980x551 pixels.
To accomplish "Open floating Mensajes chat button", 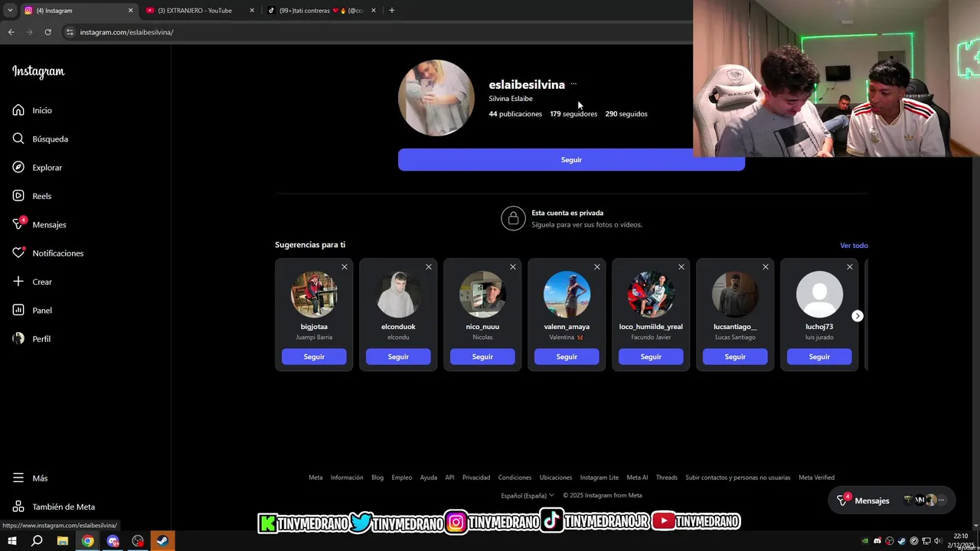I will click(892, 500).
